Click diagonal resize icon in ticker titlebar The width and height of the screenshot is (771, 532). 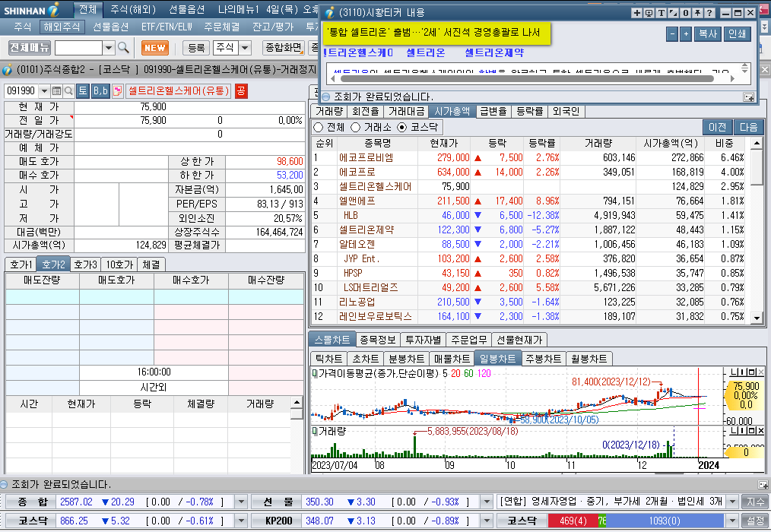[x=673, y=13]
